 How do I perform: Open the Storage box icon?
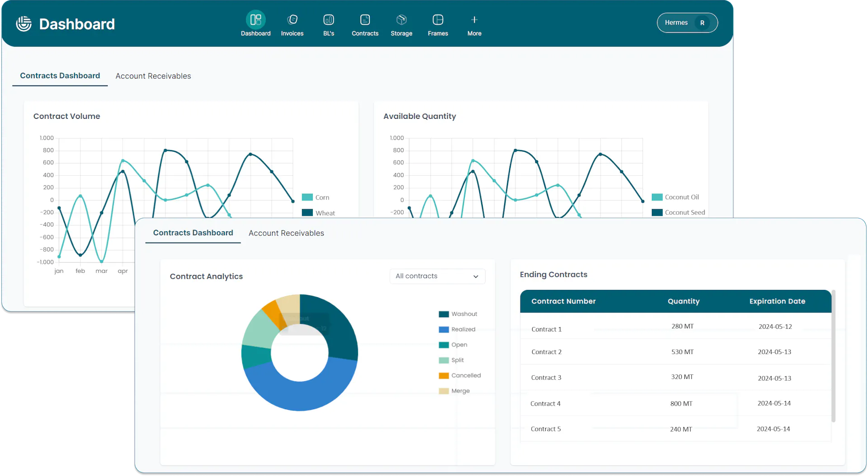click(x=401, y=20)
